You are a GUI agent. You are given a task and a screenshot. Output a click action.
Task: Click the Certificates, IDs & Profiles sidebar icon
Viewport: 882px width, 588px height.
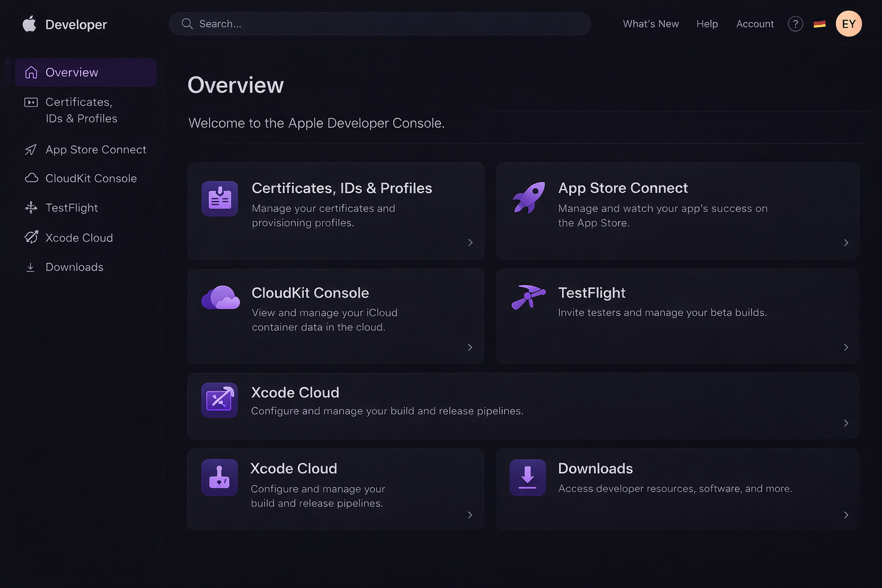point(31,102)
